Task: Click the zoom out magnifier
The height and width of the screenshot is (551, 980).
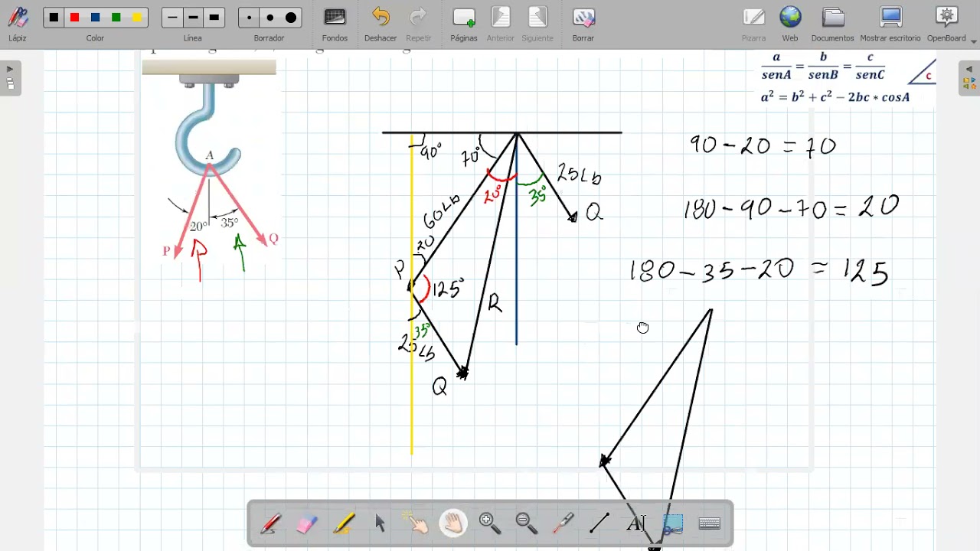Action: point(527,523)
